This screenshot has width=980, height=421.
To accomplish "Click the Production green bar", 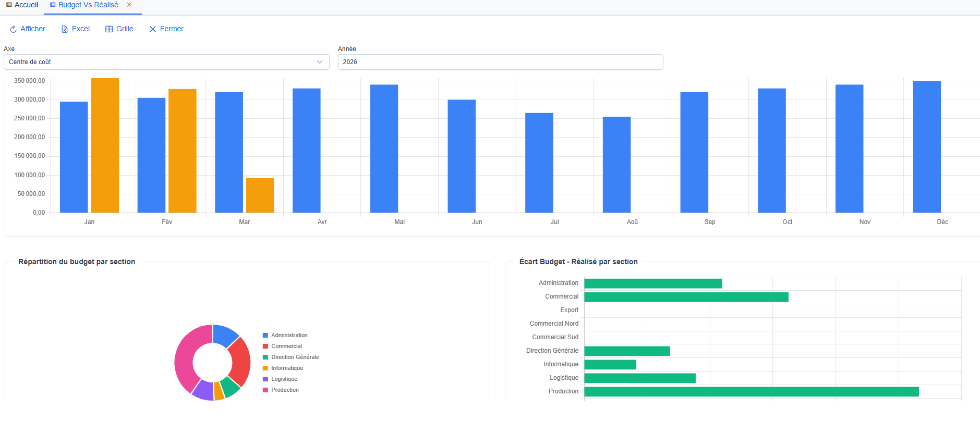I will tap(751, 391).
